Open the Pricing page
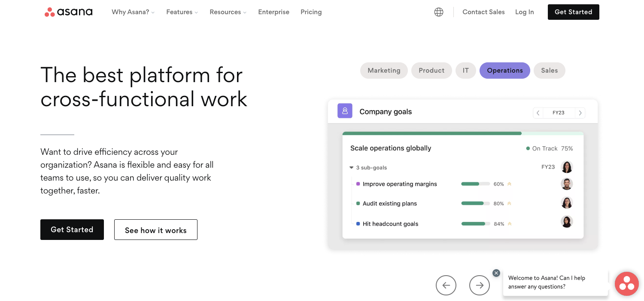The width and height of the screenshot is (644, 301). [311, 12]
